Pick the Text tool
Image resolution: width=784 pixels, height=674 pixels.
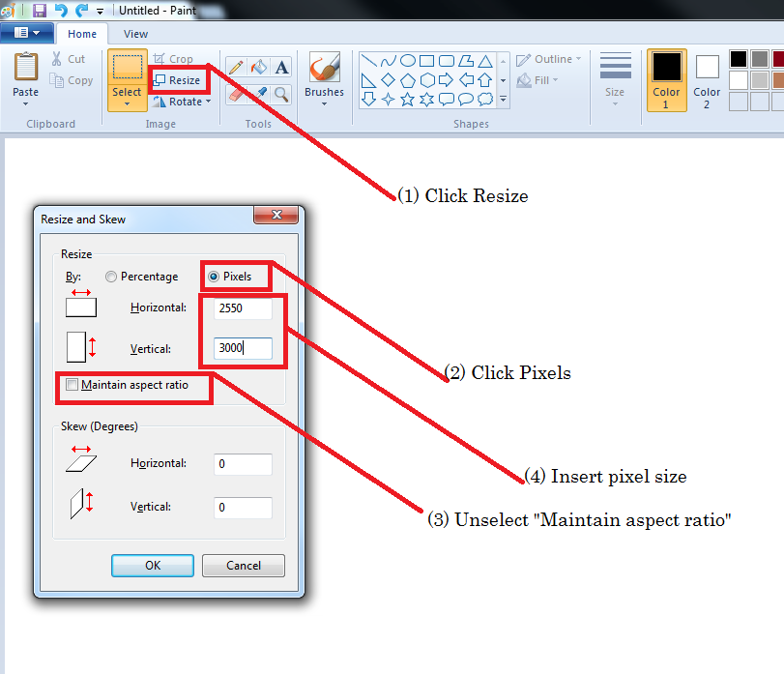[x=281, y=67]
